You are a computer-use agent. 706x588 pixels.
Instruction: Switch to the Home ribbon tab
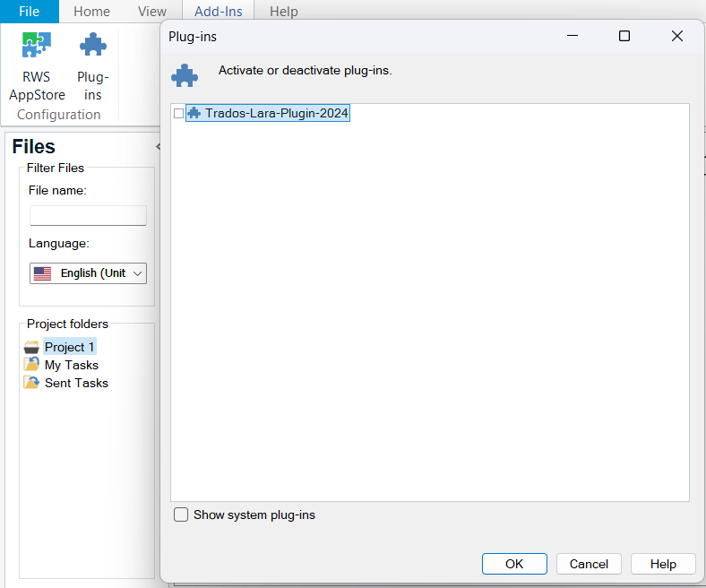(x=91, y=12)
